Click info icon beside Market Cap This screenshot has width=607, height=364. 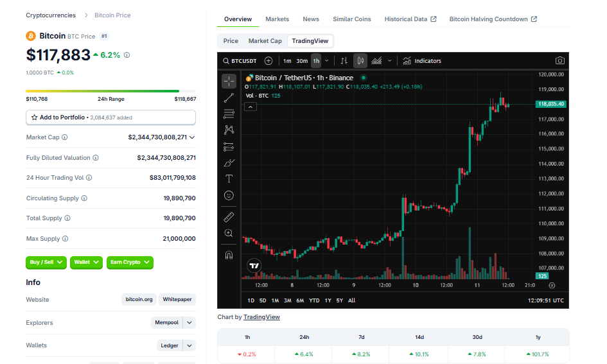pos(65,137)
